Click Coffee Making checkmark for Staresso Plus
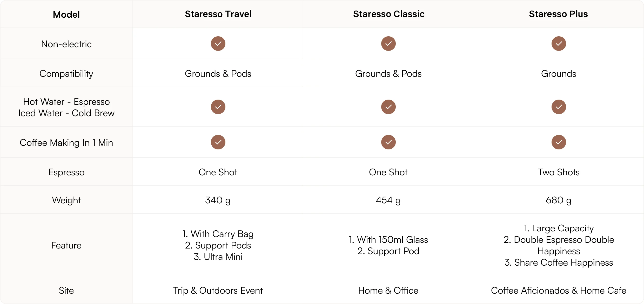 [559, 142]
